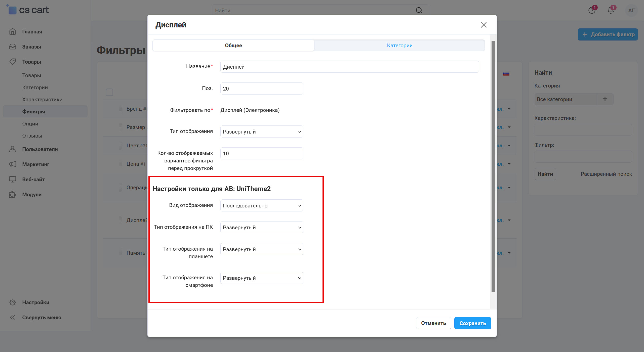This screenshot has height=352, width=644.
Task: Collapse the menu with the chevrons icon
Action: (x=13, y=317)
